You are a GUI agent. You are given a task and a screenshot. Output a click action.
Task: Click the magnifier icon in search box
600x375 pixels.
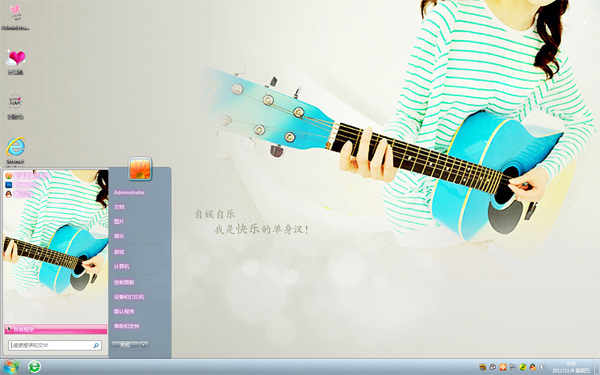[x=96, y=345]
